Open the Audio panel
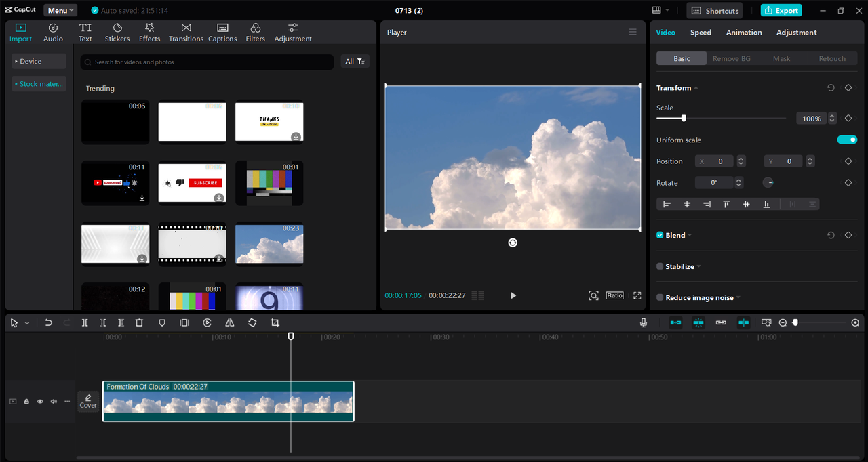Image resolution: width=868 pixels, height=462 pixels. [53, 33]
